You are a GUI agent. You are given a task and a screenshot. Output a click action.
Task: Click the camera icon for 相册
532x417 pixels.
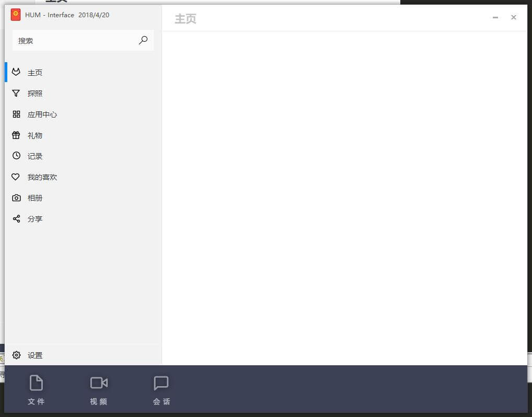point(16,198)
